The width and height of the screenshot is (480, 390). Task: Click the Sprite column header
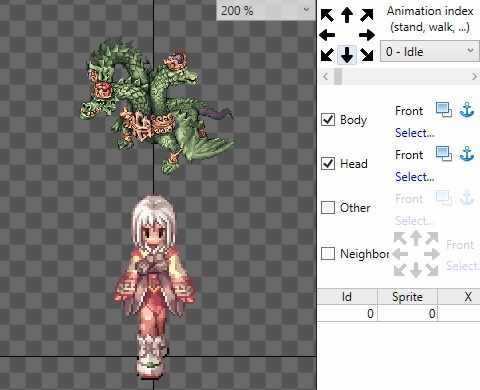[407, 297]
